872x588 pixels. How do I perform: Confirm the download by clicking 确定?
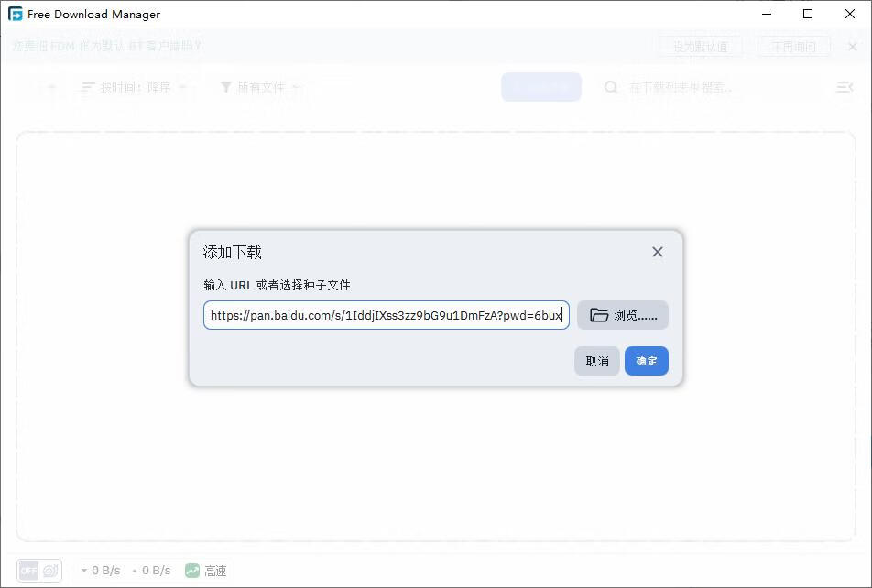pos(646,361)
